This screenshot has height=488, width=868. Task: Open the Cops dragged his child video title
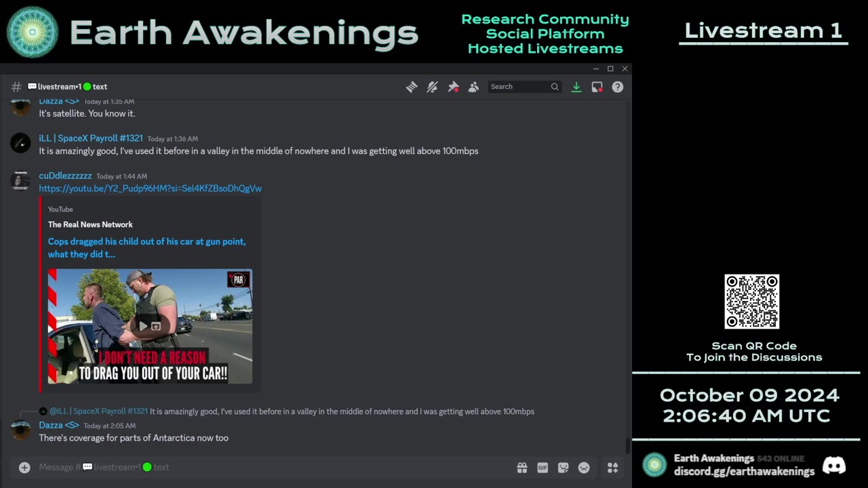point(146,247)
